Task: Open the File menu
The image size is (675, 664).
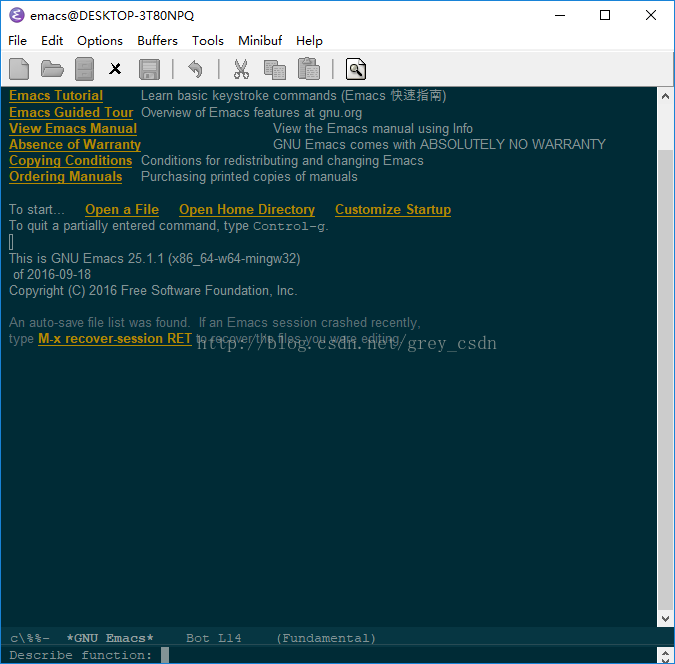Action: tap(18, 40)
